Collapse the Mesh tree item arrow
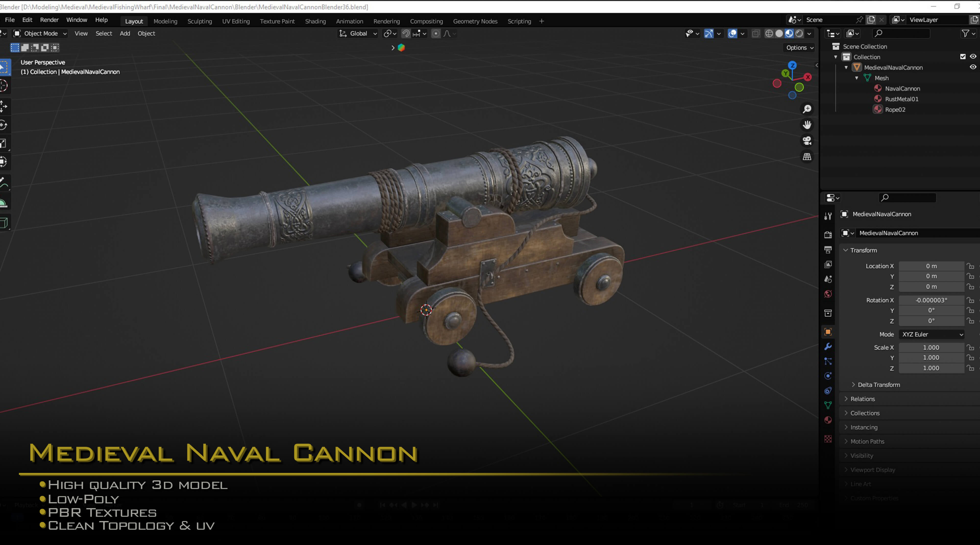This screenshot has width=980, height=545. [857, 78]
